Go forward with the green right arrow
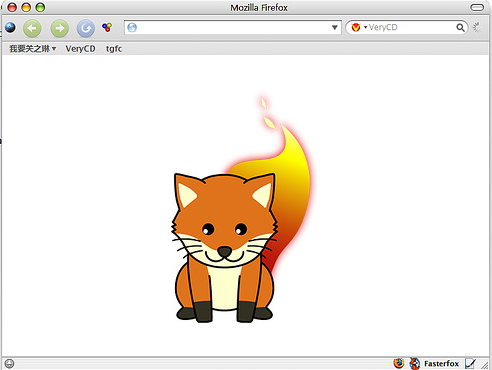492x370 pixels. coord(60,28)
